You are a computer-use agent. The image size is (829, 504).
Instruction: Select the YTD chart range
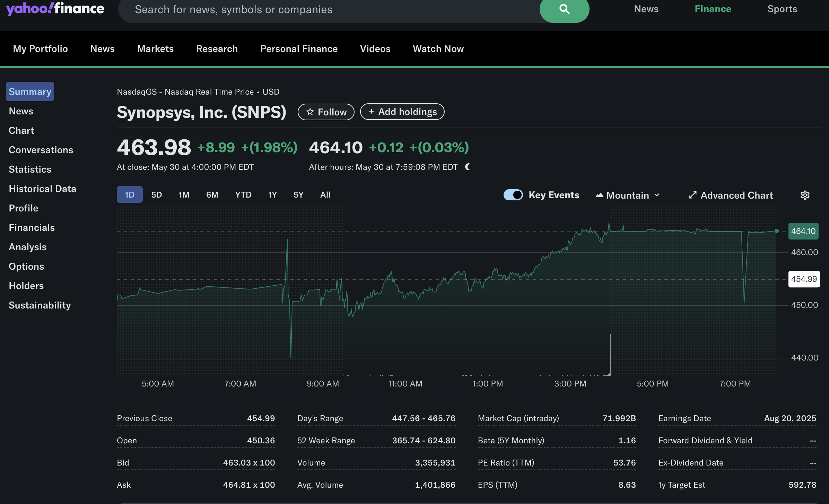click(243, 195)
